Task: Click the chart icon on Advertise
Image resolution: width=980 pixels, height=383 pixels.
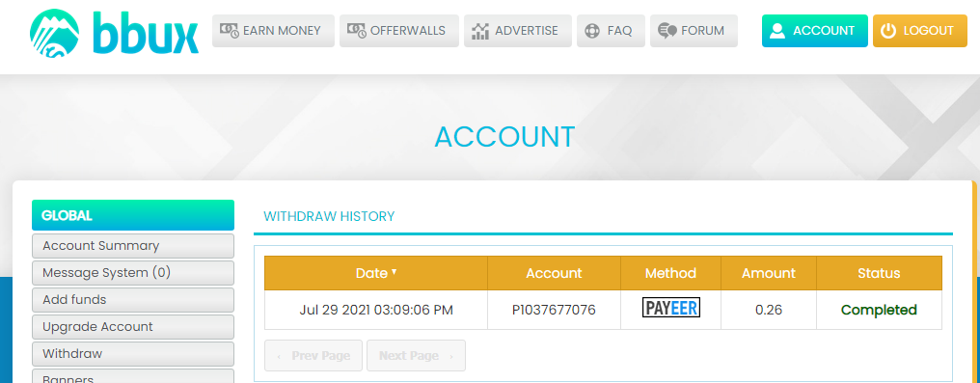Action: point(480,31)
